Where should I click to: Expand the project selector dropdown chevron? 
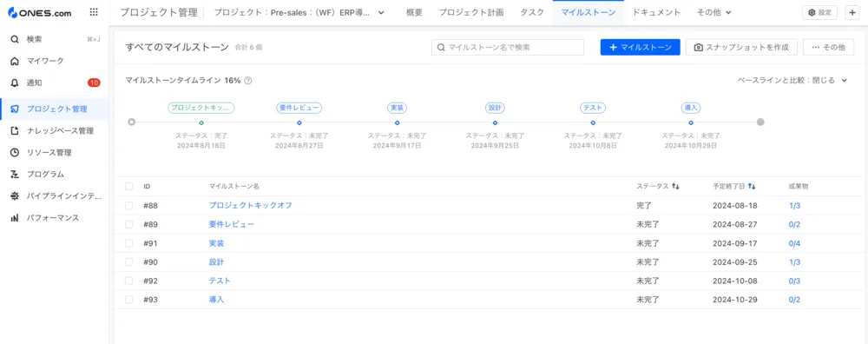tap(381, 13)
